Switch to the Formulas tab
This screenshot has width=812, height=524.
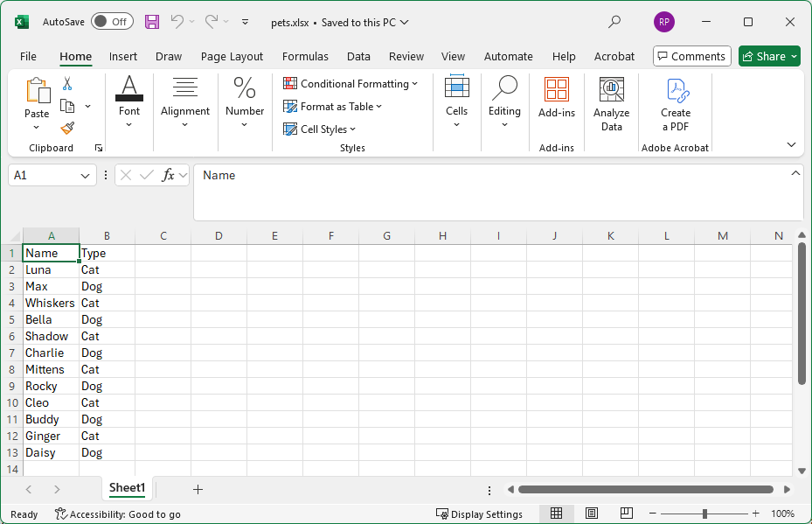click(305, 57)
